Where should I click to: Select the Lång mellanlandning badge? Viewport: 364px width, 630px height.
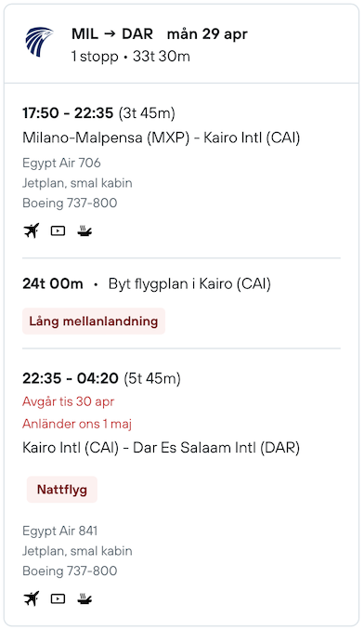pyautogui.click(x=94, y=321)
